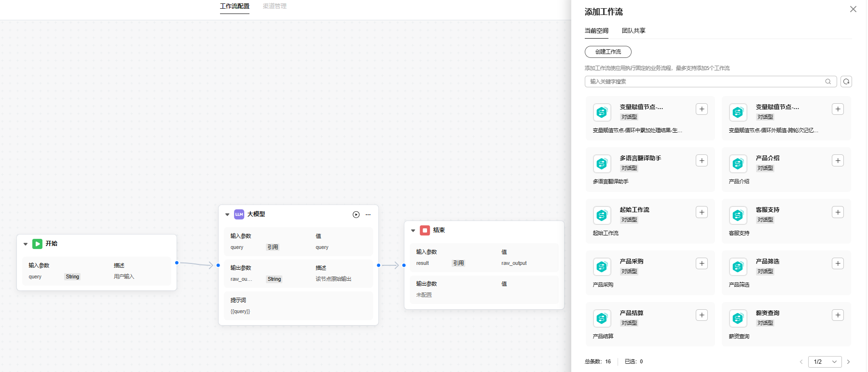868x372 pixels.
Task: Collapse the 开始 node
Action: (26, 244)
